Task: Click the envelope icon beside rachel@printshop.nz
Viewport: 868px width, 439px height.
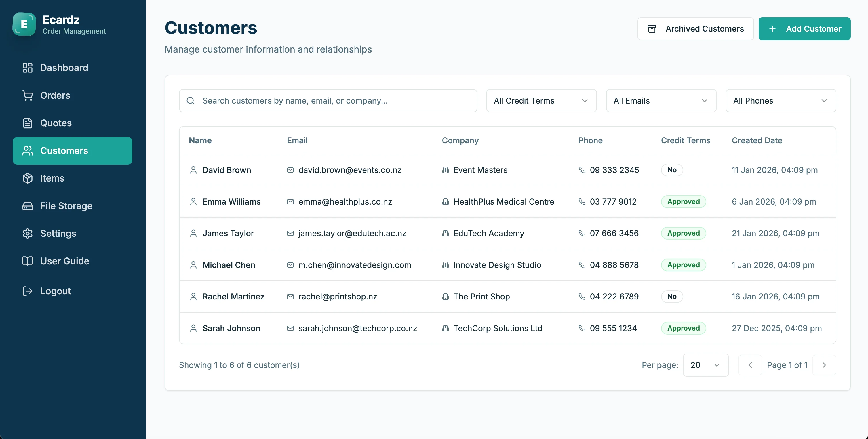Action: 290,297
